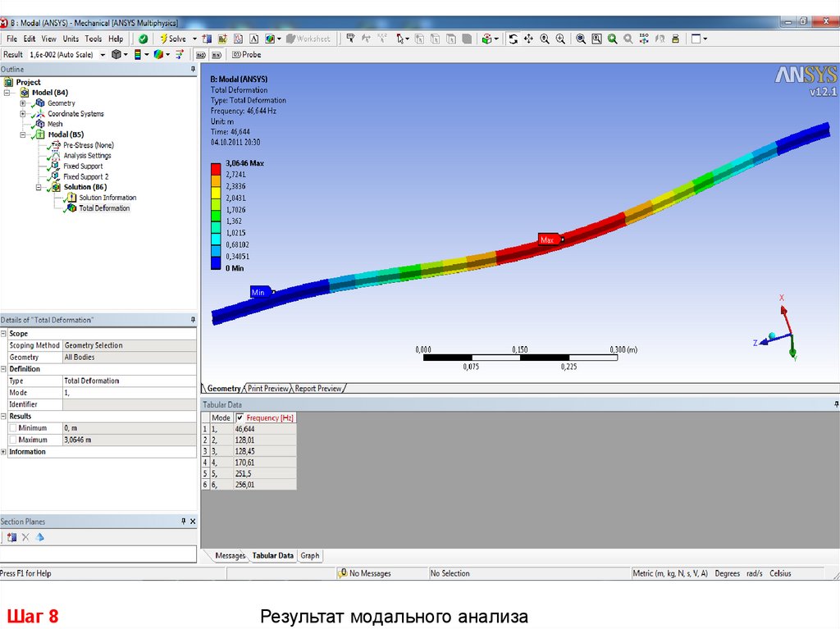Click the new section plane icon

[11, 537]
